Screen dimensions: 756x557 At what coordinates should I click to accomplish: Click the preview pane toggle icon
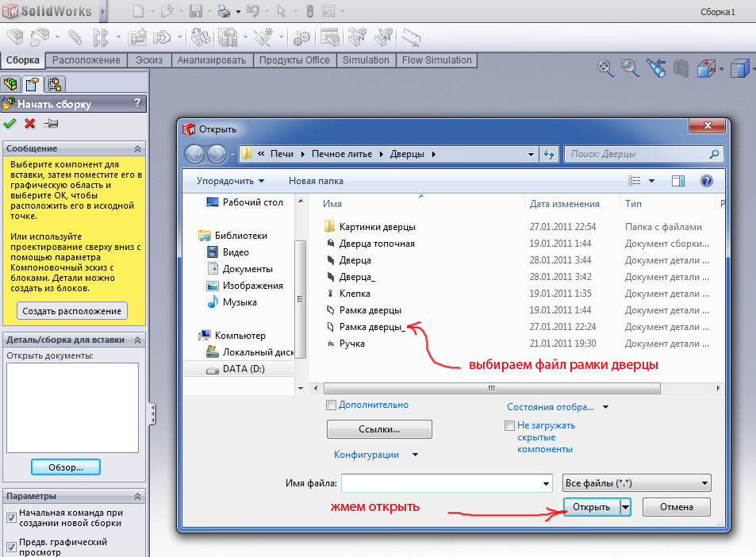678,181
